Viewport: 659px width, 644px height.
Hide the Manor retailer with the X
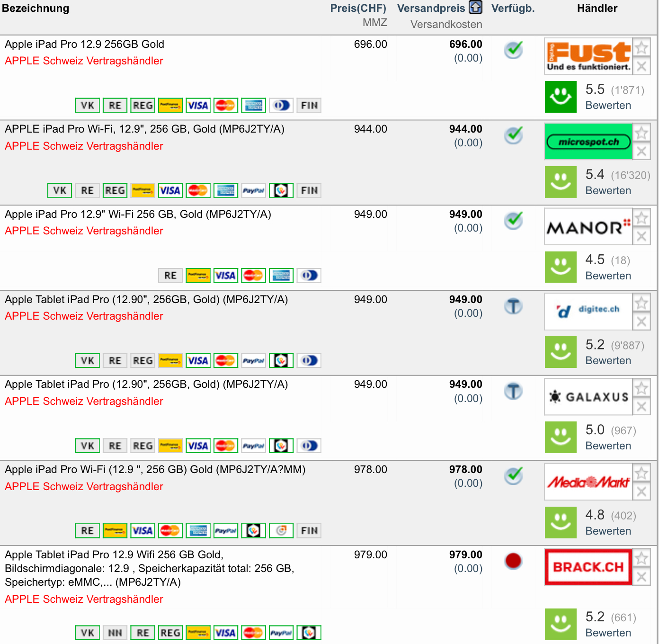click(641, 236)
